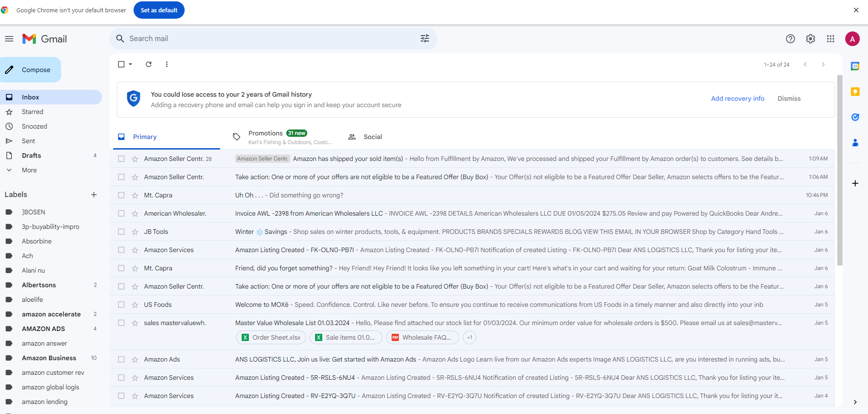Open select dropdown arrow next to checkbox
Screen dimensions: 868x414
tap(130, 64)
